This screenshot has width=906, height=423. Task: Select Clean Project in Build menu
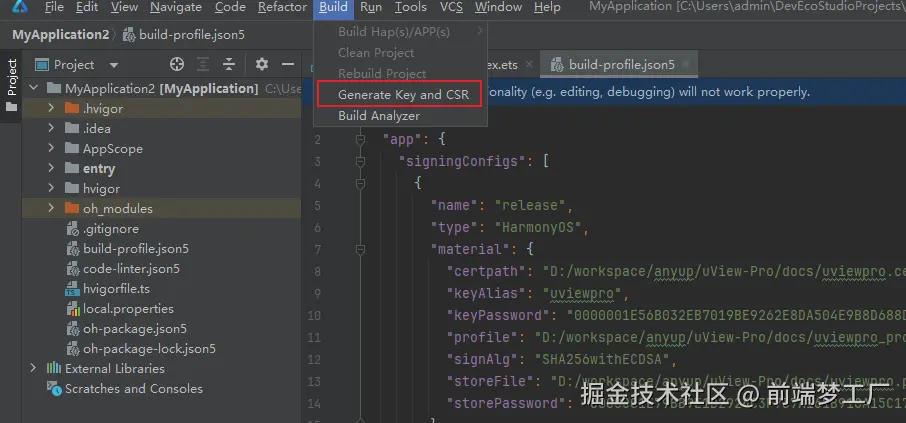pos(400,53)
